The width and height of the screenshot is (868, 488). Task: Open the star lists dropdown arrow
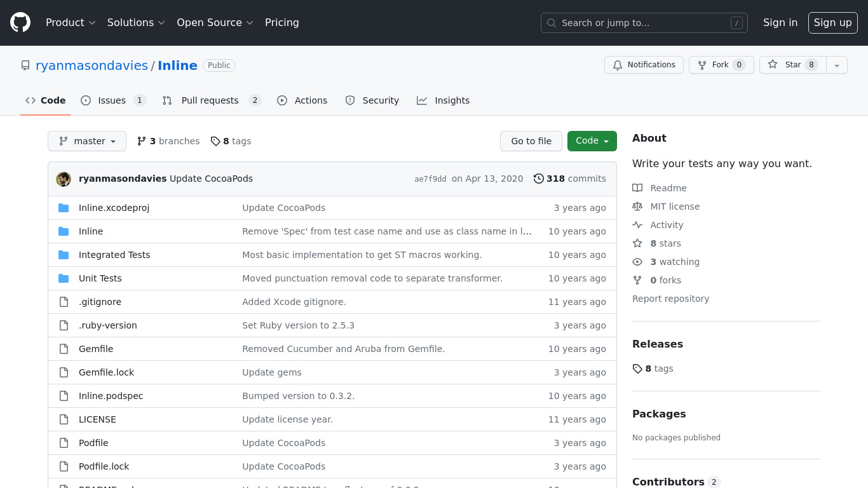(x=837, y=65)
